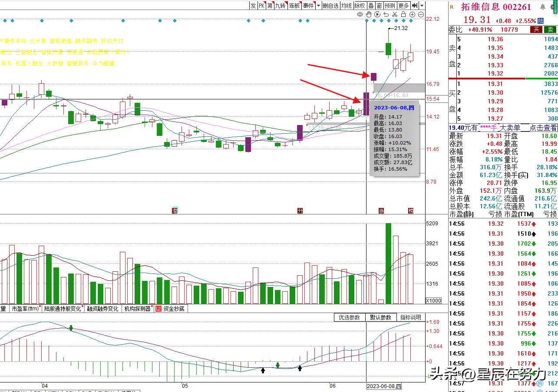Click the 跌停 limit-down price 16.95
Viewport: 558px width, 392px height.
548,183
